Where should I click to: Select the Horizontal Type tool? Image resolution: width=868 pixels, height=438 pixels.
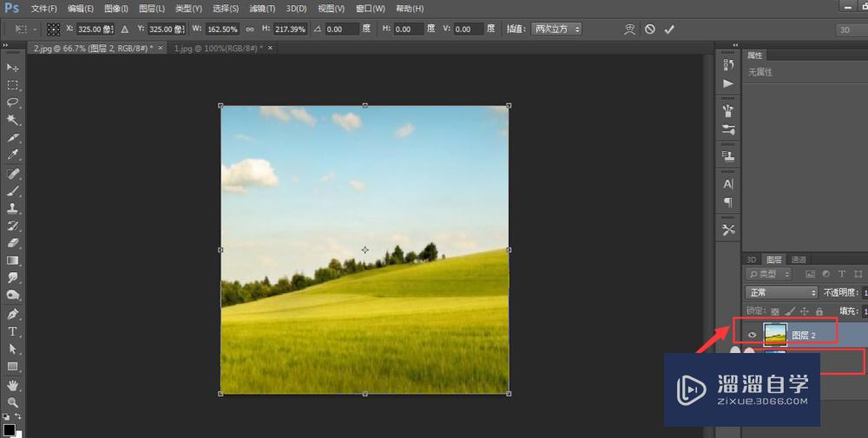click(x=12, y=332)
